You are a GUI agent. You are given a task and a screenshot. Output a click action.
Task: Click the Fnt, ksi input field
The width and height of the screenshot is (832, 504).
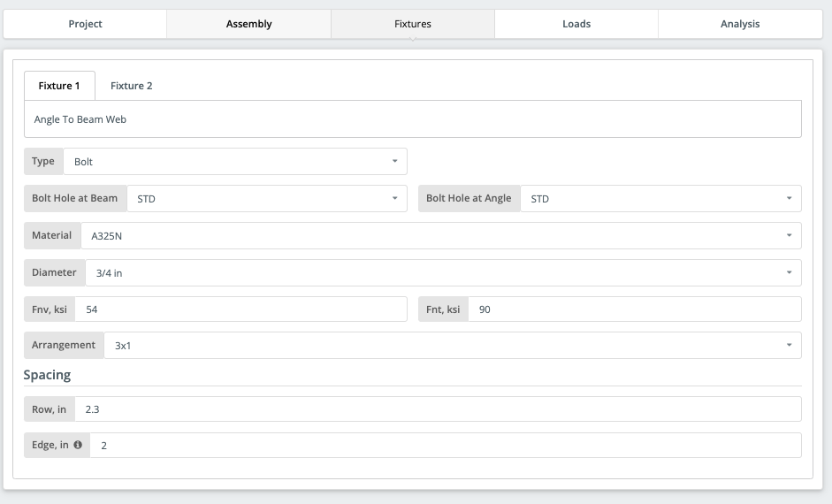635,309
